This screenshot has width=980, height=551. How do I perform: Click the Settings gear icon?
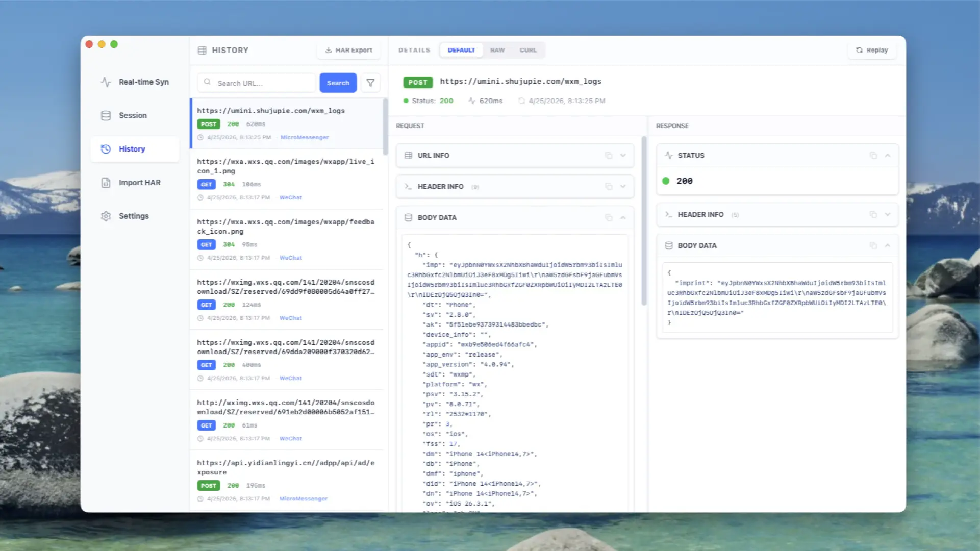tap(106, 216)
